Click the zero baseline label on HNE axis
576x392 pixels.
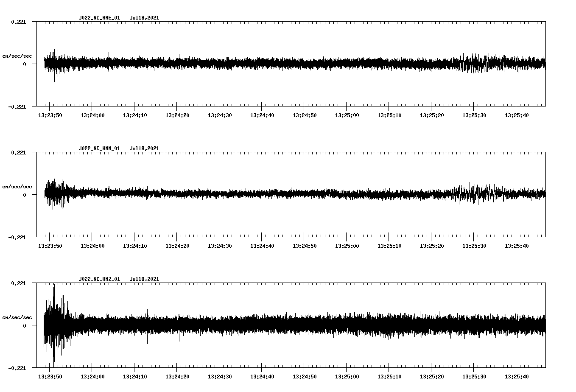tap(25, 64)
